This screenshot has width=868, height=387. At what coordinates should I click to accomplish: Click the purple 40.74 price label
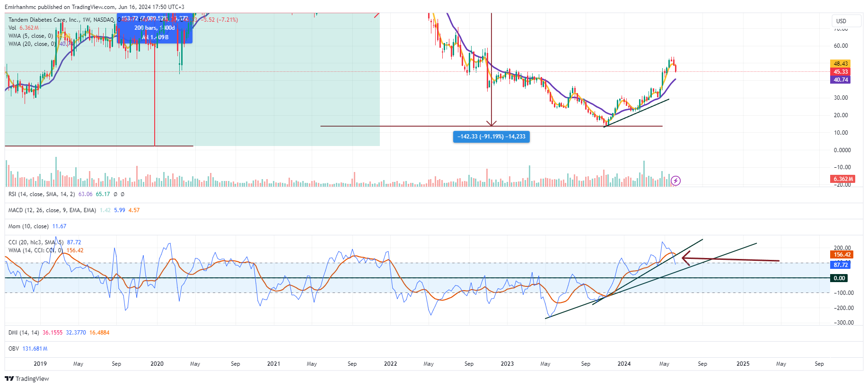841,80
